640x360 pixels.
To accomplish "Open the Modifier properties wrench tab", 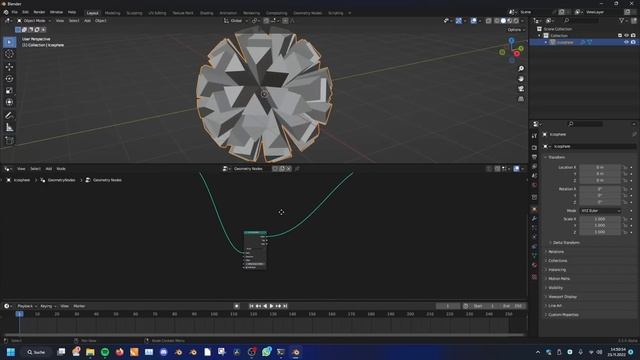I will coord(534,219).
